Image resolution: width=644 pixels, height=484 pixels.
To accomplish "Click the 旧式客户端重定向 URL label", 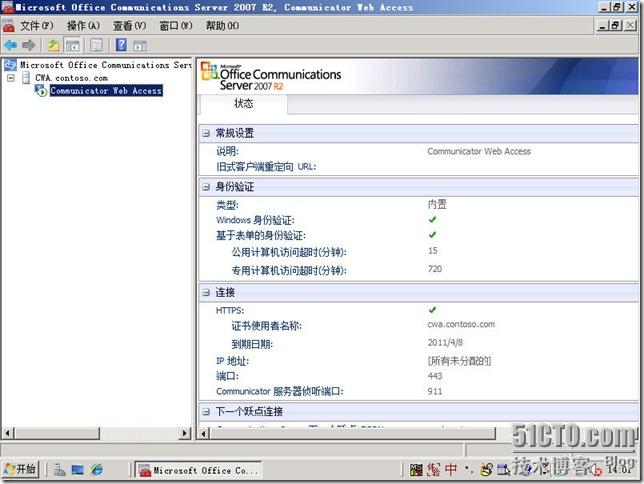I will (266, 167).
